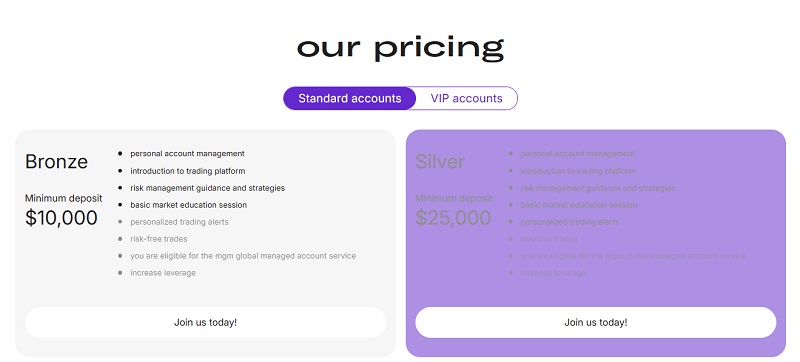This screenshot has height=362, width=800.
Task: Switch to the VIP accounts tab
Action: coord(466,98)
